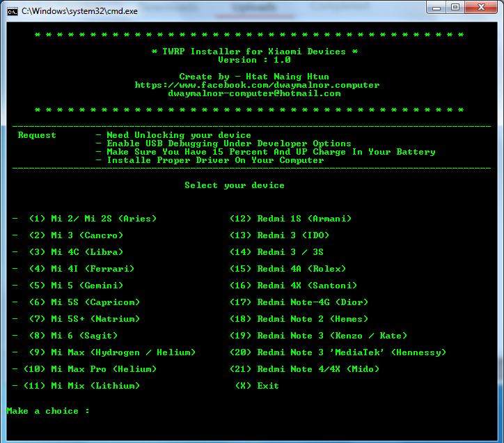This screenshot has height=443, width=504.
Task: Click the 'Make a choice :' prompt
Action: (x=48, y=411)
